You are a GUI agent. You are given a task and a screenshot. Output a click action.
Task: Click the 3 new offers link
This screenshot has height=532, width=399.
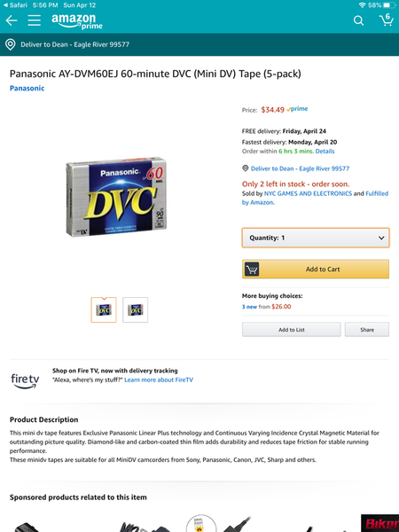[249, 307]
